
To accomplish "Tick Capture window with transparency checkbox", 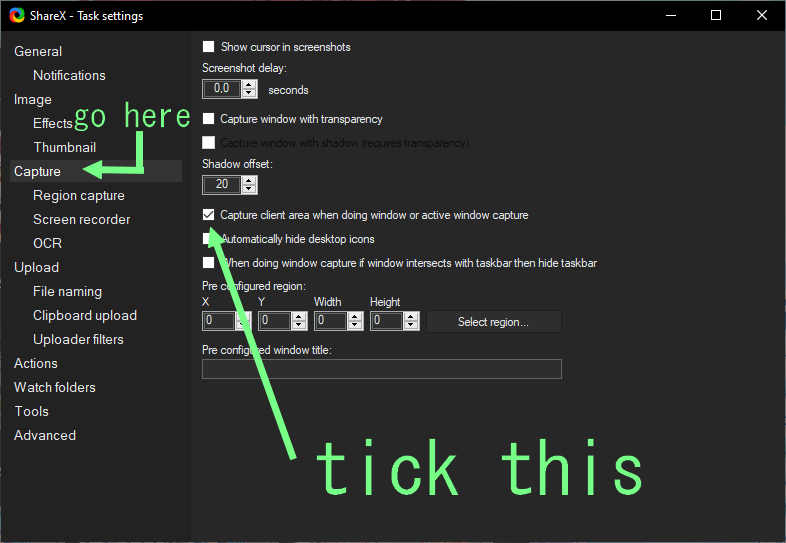I will (209, 119).
